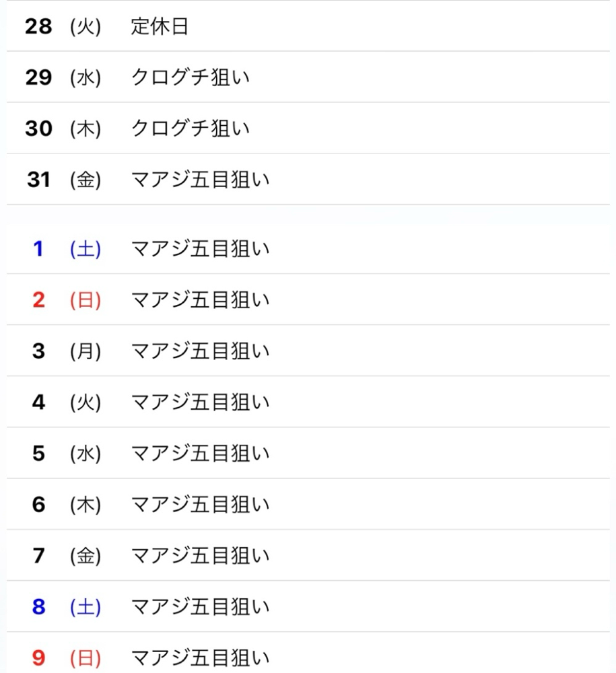Click the 定休日 entry for the 28th

point(160,27)
